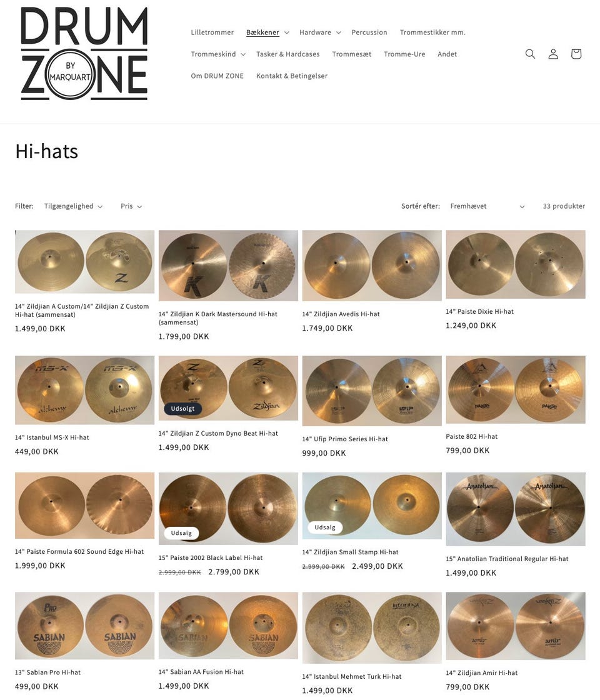Image resolution: width=600 pixels, height=700 pixels.
Task: Open 14" Paiste Dixie Hi-hat title link
Action: tap(479, 312)
